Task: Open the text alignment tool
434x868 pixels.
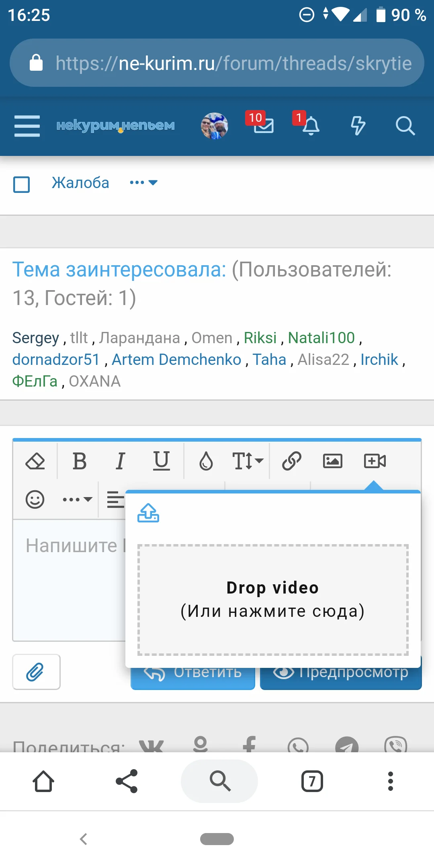Action: (x=116, y=500)
